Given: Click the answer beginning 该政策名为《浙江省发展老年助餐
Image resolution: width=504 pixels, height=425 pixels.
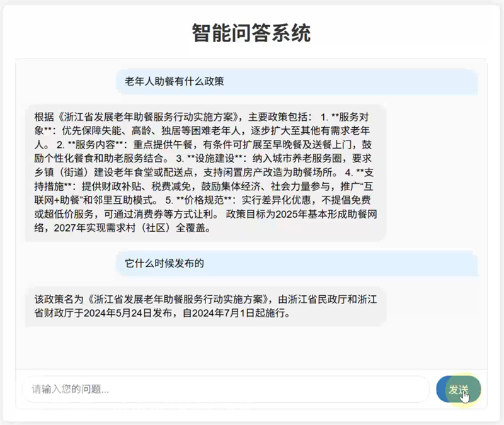Looking at the screenshot, I should [206, 307].
